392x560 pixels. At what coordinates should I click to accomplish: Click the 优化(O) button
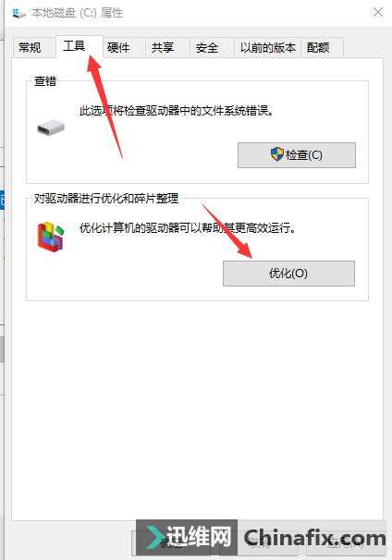coord(288,274)
